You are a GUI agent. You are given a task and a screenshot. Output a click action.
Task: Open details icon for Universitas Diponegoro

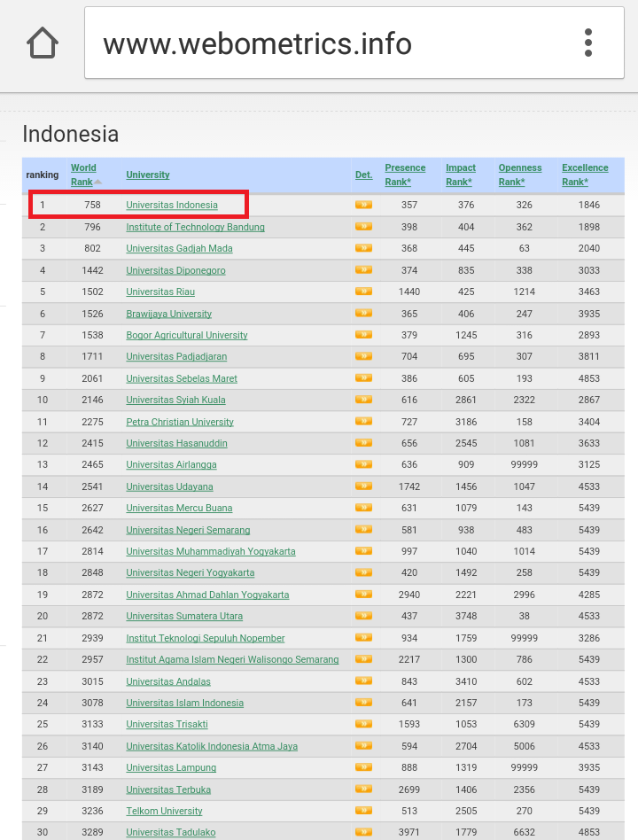tap(363, 270)
